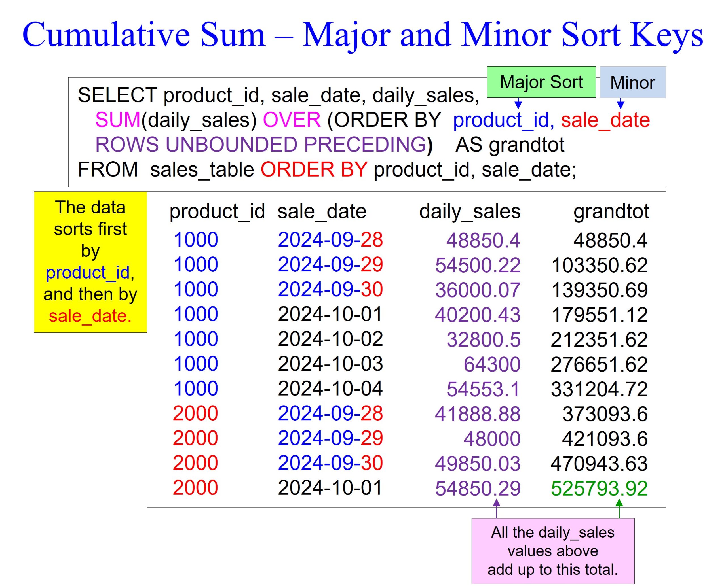Click the daily_sales column header
This screenshot has height=588, width=726.
coord(469,211)
